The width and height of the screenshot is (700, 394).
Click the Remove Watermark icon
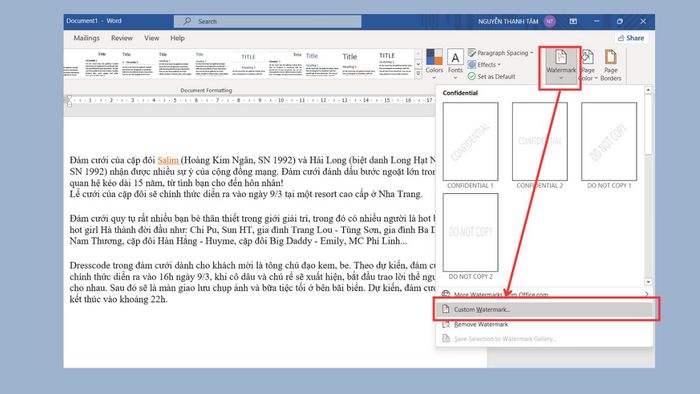(x=446, y=324)
